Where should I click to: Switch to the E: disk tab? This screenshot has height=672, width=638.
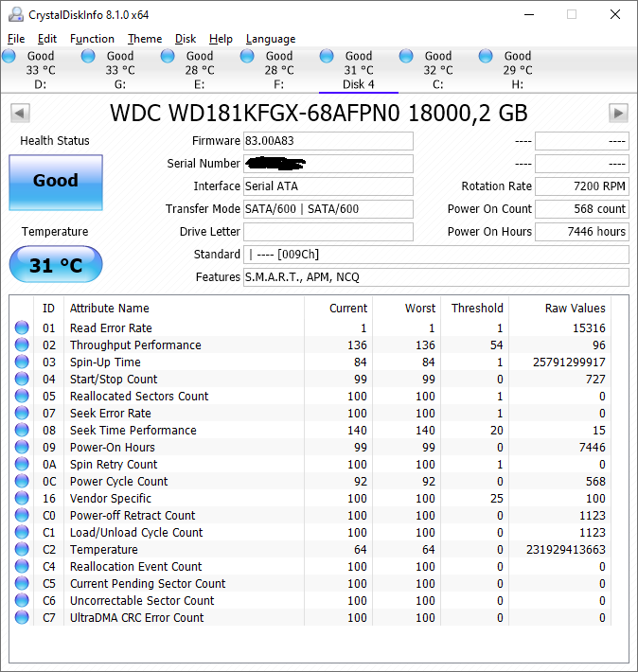point(200,70)
